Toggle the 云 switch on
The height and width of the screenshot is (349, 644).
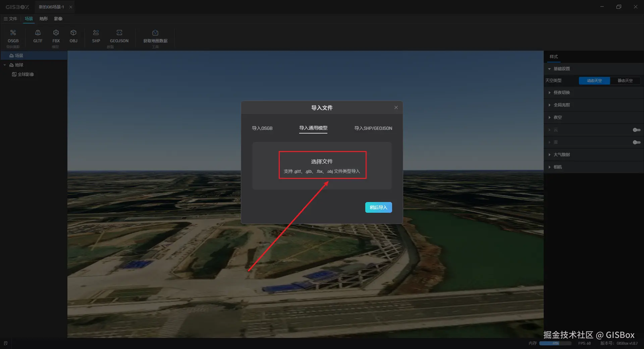click(637, 130)
